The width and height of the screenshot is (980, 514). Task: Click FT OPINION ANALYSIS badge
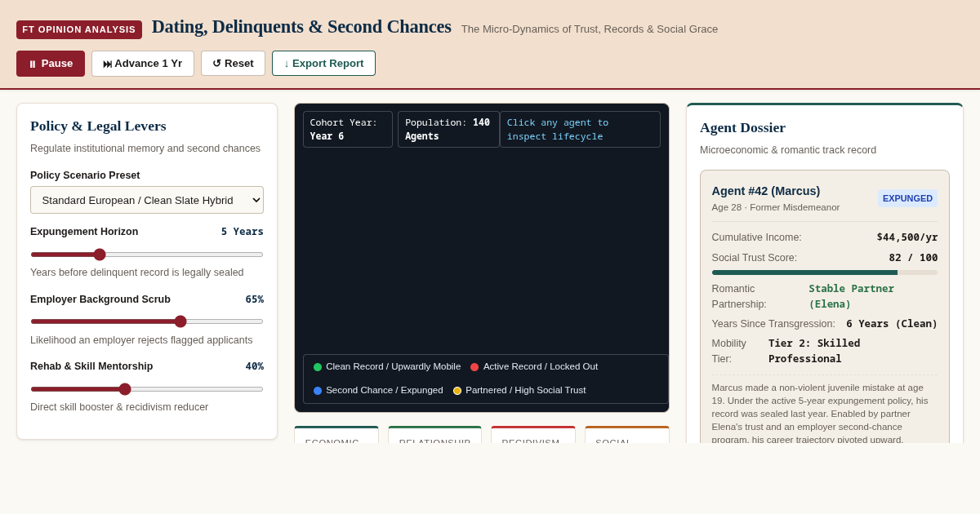tap(79, 29)
